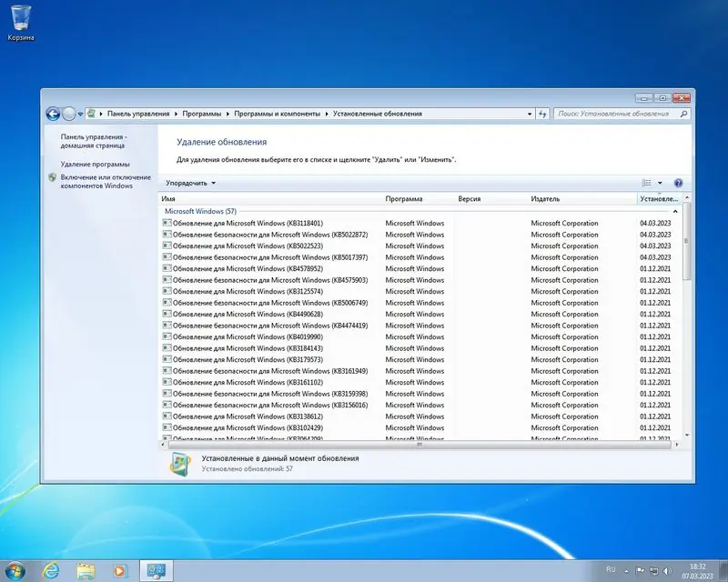Click the icon of update KB4474419

click(167, 326)
